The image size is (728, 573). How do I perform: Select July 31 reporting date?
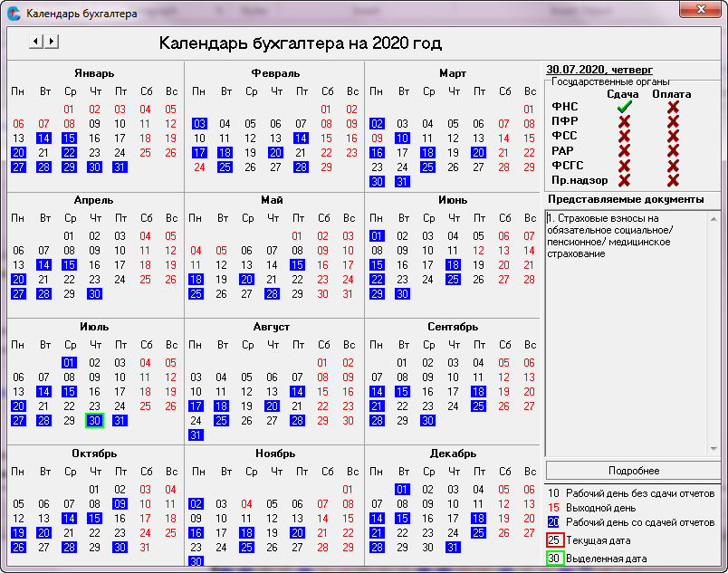(120, 420)
